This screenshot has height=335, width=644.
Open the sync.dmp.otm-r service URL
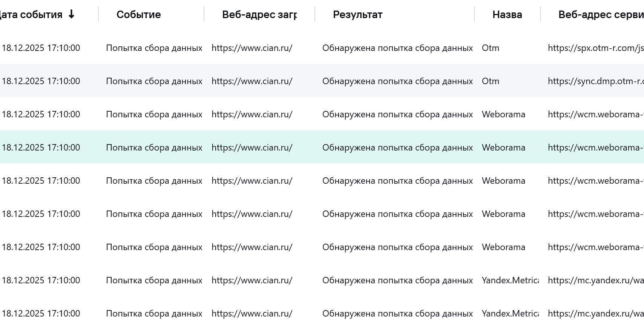point(595,81)
